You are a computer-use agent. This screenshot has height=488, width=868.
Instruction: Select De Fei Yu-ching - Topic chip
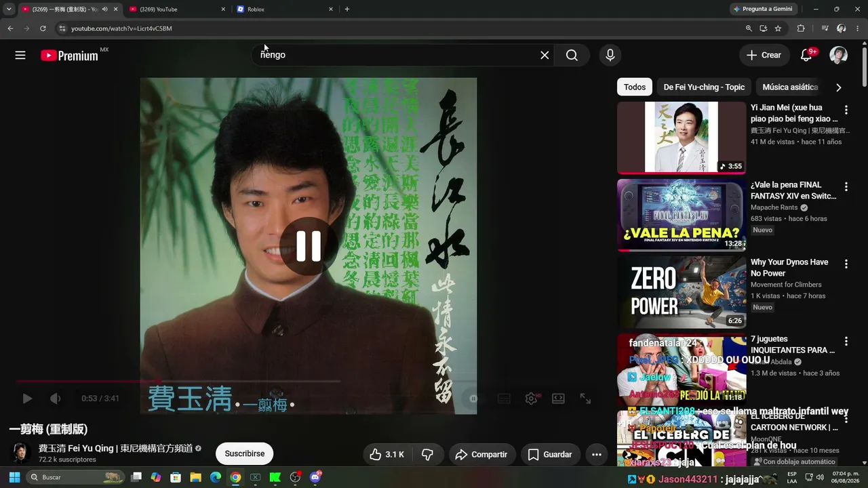(x=704, y=87)
